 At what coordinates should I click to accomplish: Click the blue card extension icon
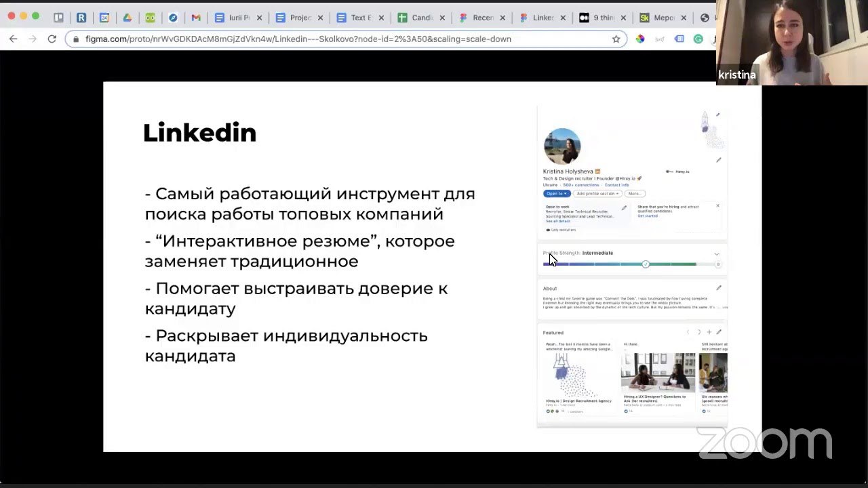click(x=679, y=39)
